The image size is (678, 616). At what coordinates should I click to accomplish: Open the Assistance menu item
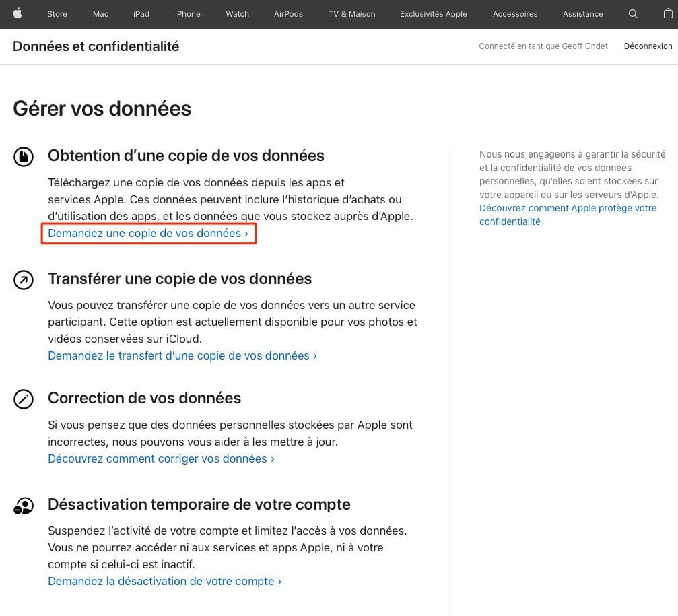tap(583, 14)
